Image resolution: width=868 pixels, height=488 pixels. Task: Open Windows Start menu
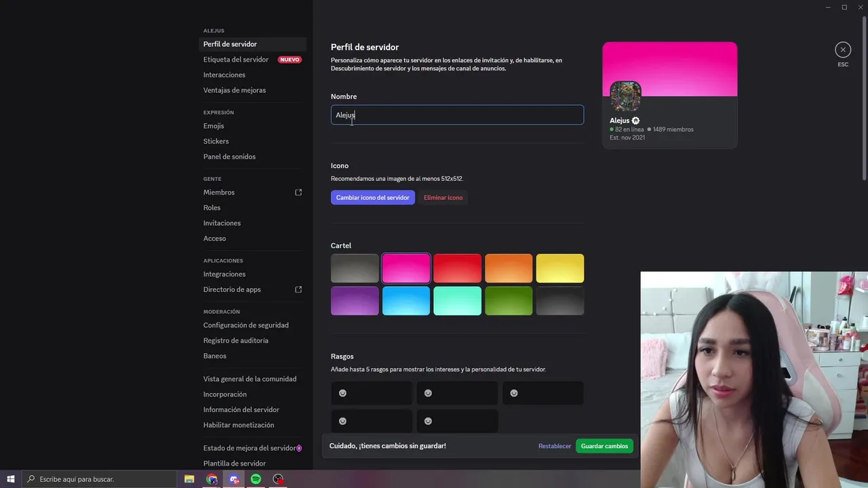pos(10,479)
